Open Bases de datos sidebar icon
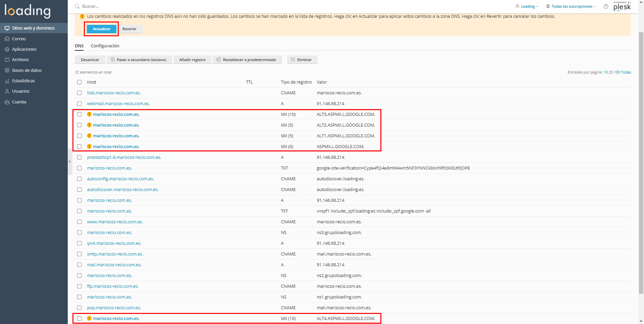The image size is (644, 324). (x=7, y=71)
